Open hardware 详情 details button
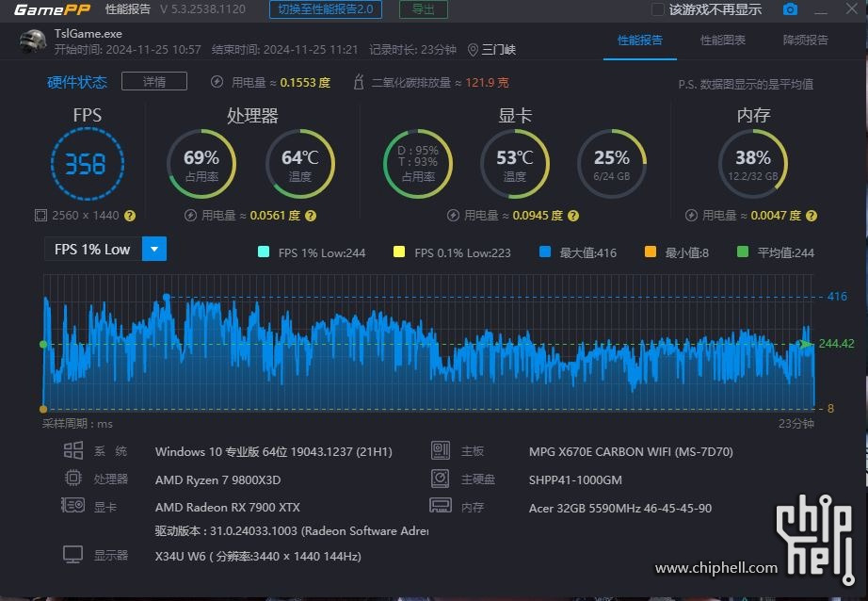This screenshot has height=601, width=868. (154, 81)
